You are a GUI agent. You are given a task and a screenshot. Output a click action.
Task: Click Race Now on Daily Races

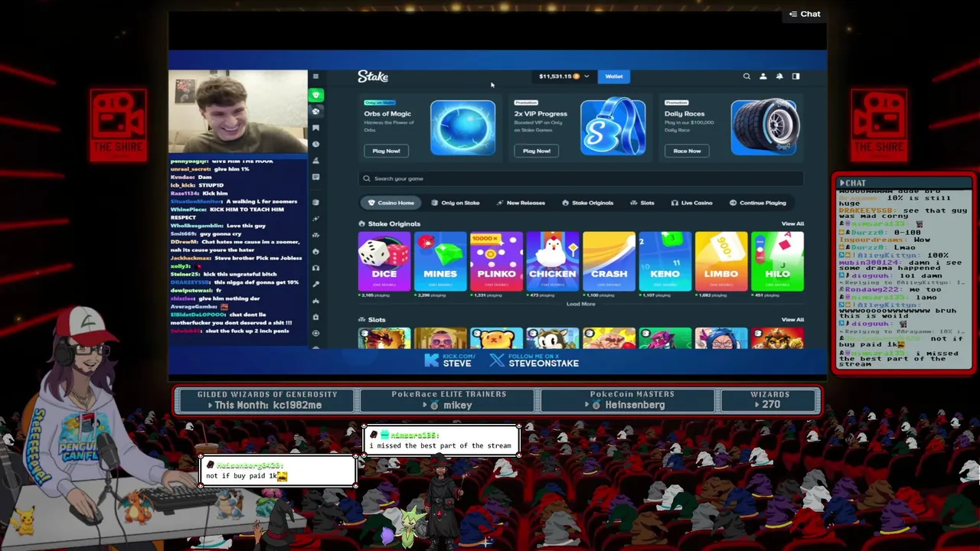coord(687,151)
